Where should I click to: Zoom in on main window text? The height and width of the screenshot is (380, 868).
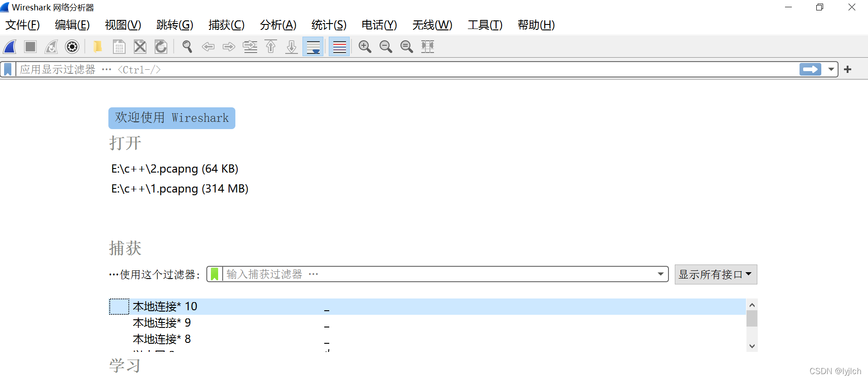(365, 47)
